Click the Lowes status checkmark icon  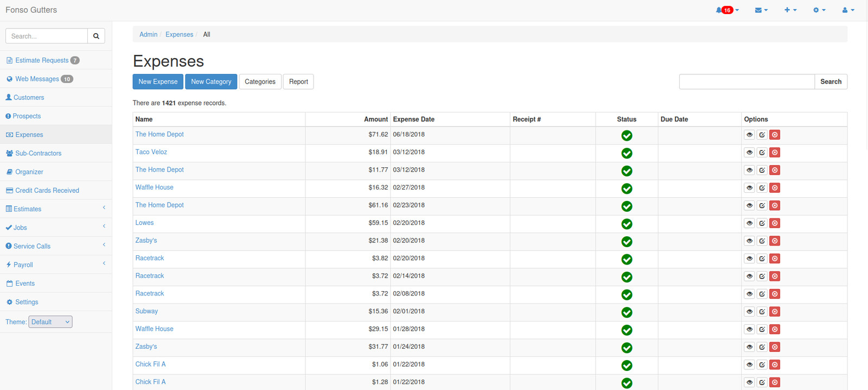627,224
